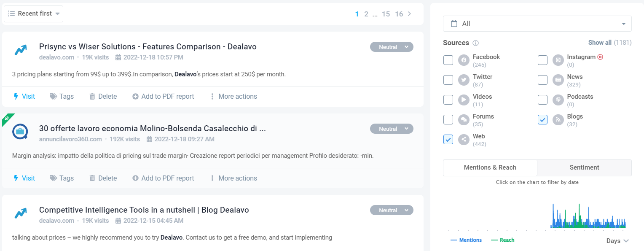Click the info icon next to Sources
Viewport: 644px width, 251px height.
coord(476,43)
